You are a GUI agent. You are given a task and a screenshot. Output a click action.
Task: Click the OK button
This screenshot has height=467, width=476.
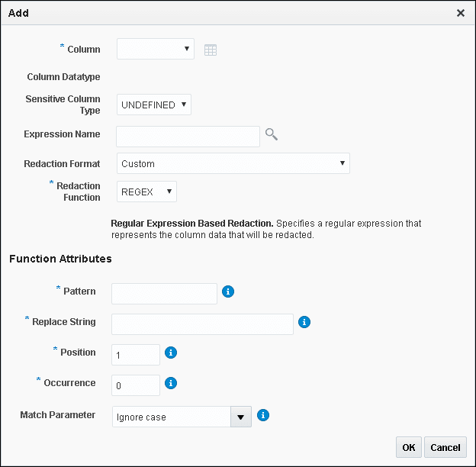pyautogui.click(x=409, y=448)
